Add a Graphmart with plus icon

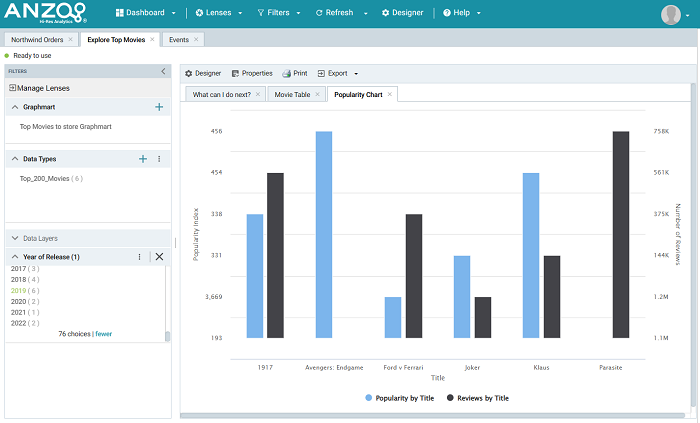[159, 106]
